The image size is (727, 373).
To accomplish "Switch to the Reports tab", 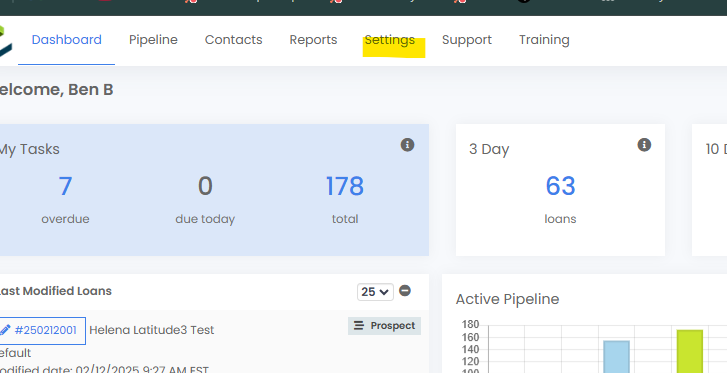I will 313,40.
